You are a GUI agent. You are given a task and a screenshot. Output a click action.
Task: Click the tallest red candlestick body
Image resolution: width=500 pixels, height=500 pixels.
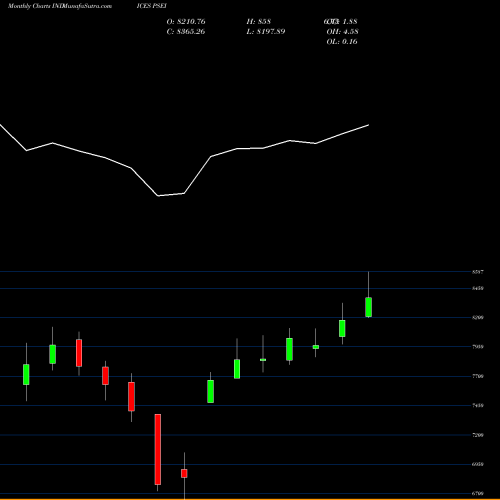(x=158, y=449)
